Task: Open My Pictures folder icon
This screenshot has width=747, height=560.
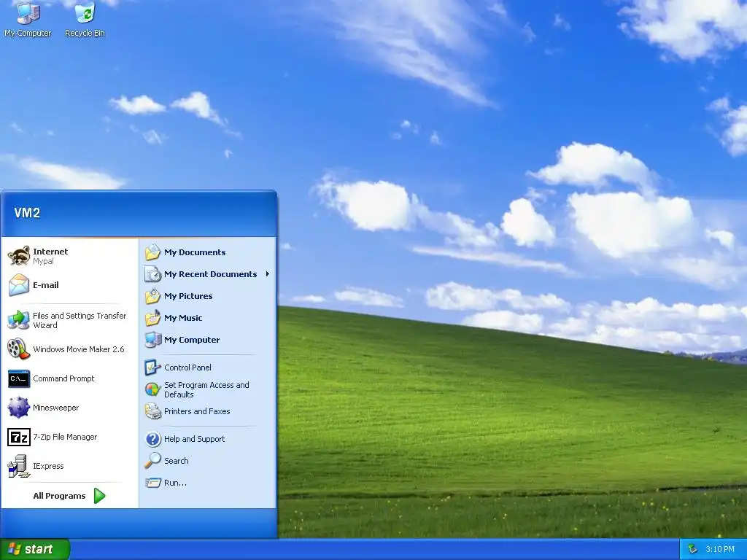Action: 153,296
